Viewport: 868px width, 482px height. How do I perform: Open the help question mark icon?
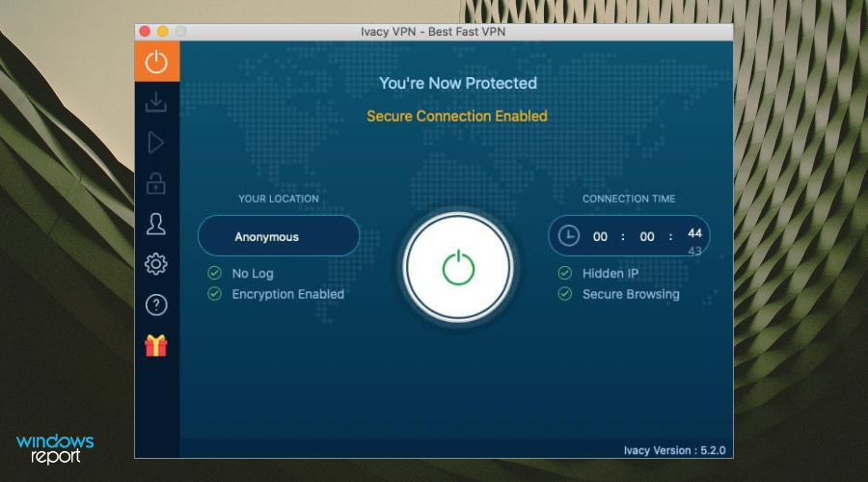(156, 305)
